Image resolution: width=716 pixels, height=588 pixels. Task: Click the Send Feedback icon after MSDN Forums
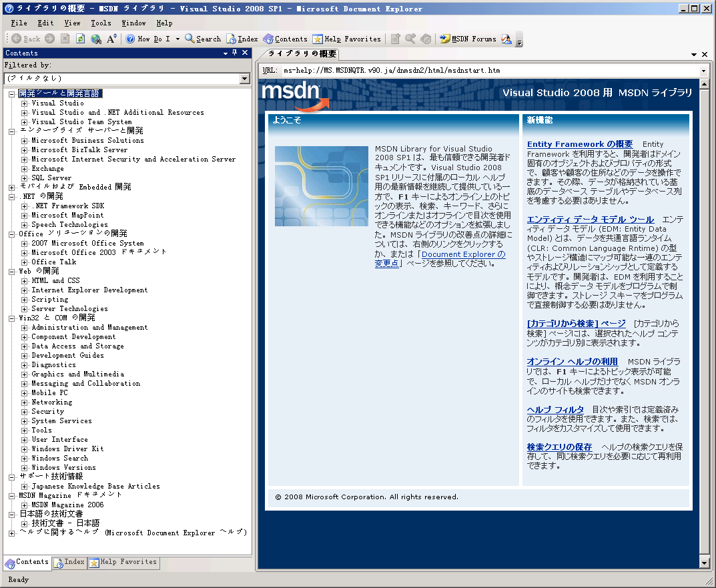(506, 39)
